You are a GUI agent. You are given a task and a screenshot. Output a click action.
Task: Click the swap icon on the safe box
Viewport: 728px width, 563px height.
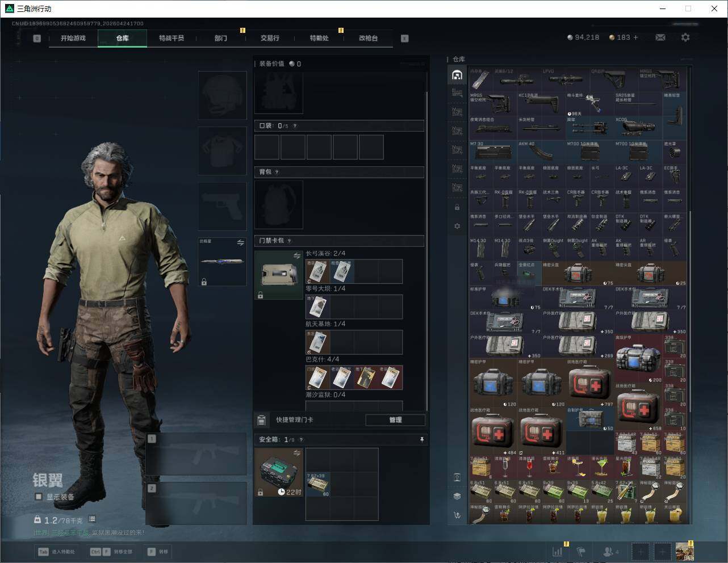tap(296, 453)
